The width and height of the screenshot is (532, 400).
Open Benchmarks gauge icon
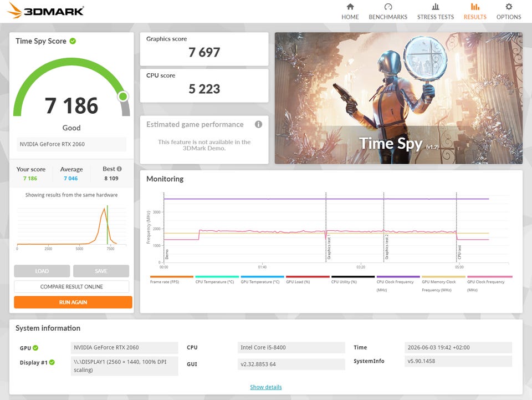pos(388,7)
